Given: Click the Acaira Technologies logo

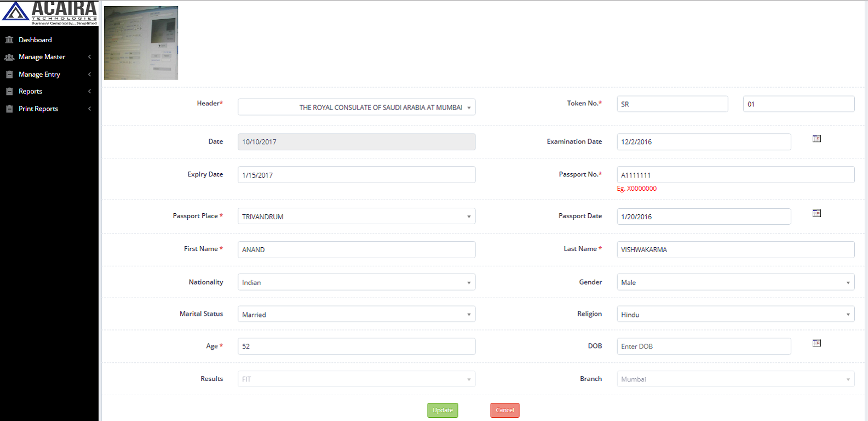Looking at the screenshot, I should coord(49,13).
